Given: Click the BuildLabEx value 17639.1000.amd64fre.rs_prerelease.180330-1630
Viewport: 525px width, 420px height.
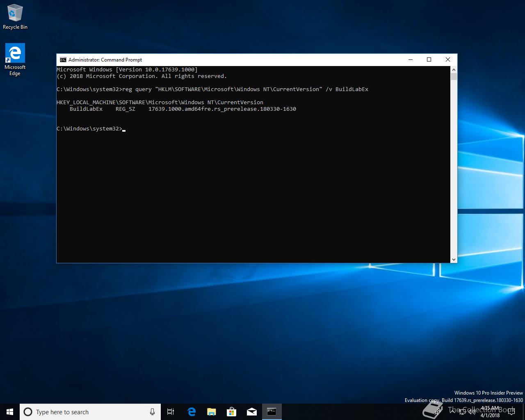Looking at the screenshot, I should [x=222, y=109].
